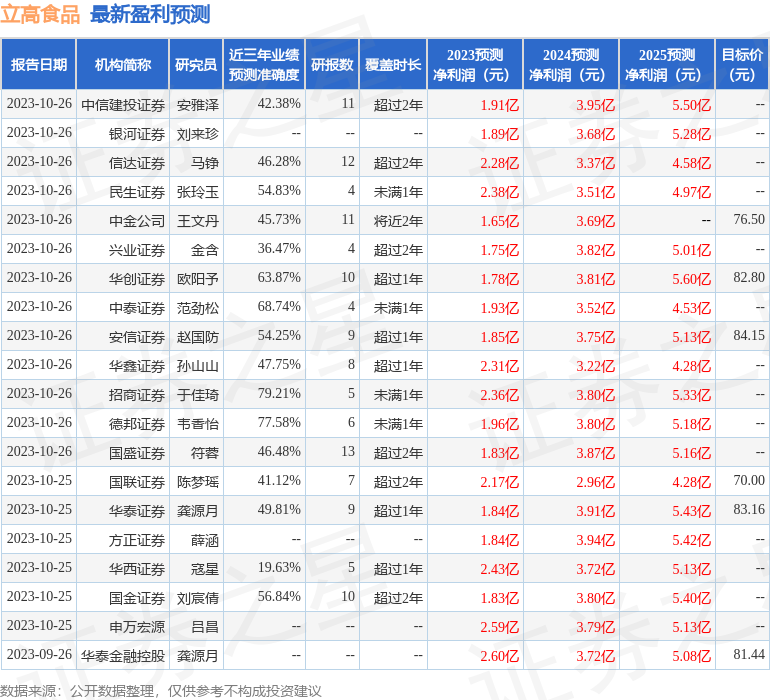770x700 pixels.
Task: Click institution name 中泰证券
Action: pos(137,308)
